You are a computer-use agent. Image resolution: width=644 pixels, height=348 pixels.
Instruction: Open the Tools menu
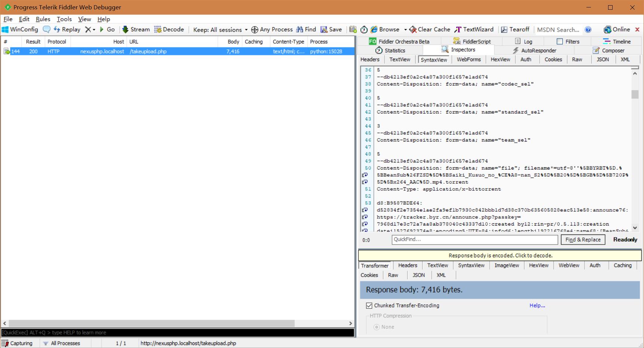[64, 19]
